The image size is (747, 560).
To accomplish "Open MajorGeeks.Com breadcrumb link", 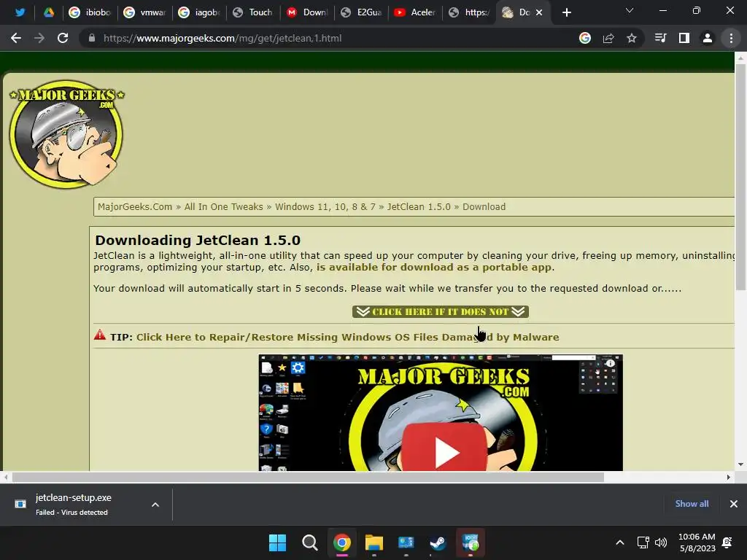I will click(x=135, y=206).
